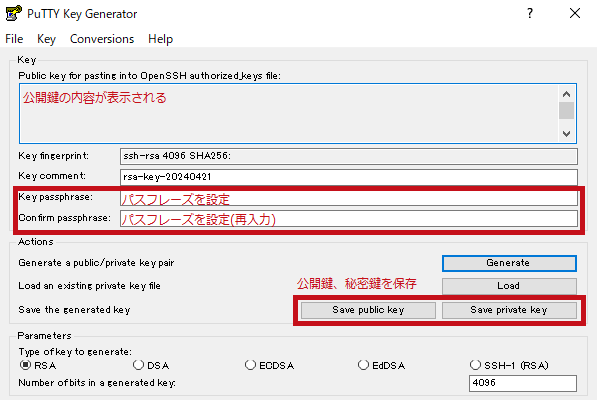Select the EdDSA key type
597x400 pixels.
363,365
